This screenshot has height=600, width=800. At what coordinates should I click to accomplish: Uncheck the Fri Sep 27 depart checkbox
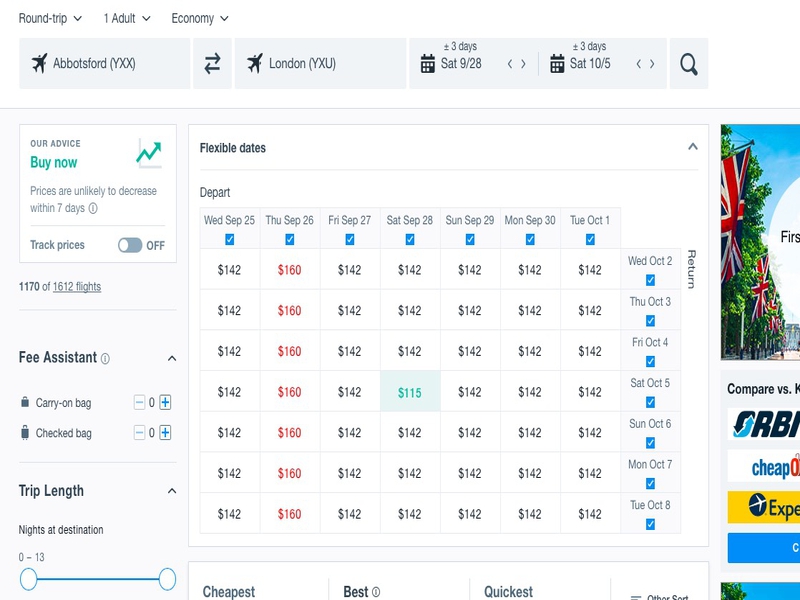point(350,239)
